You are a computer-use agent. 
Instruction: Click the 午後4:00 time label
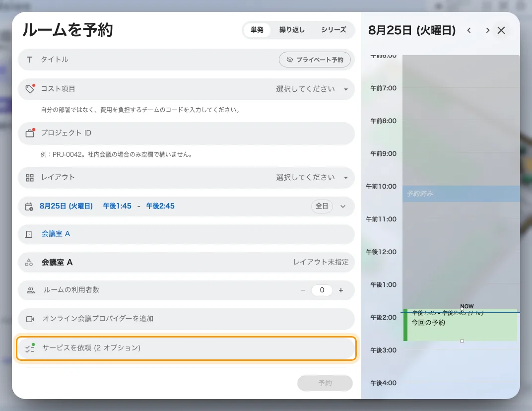383,383
